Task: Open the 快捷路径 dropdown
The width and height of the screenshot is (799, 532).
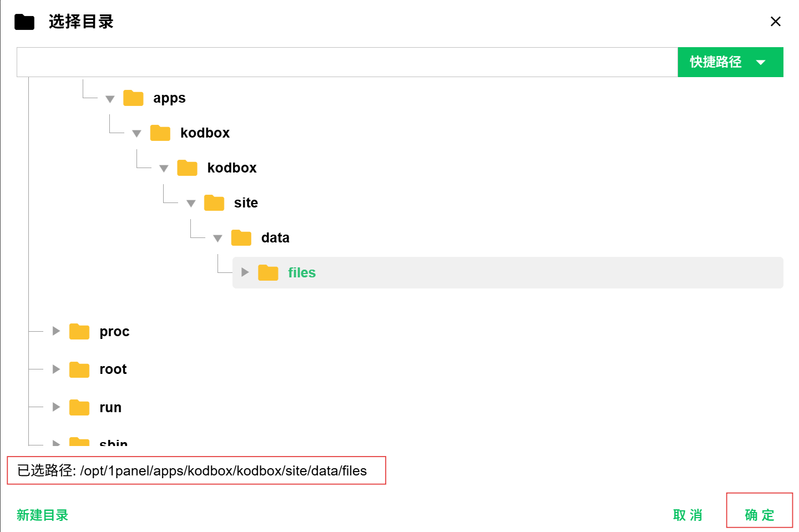Action: (730, 62)
